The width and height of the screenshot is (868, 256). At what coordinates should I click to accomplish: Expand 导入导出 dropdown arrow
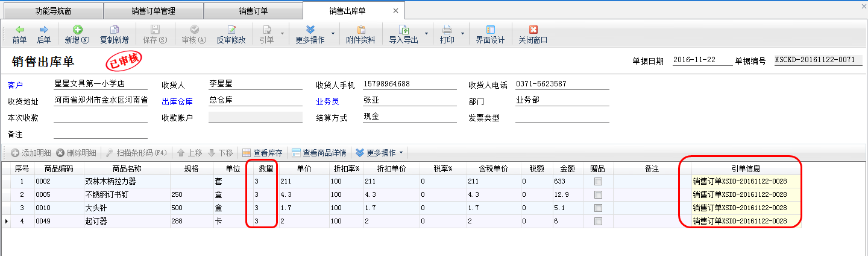(426, 34)
